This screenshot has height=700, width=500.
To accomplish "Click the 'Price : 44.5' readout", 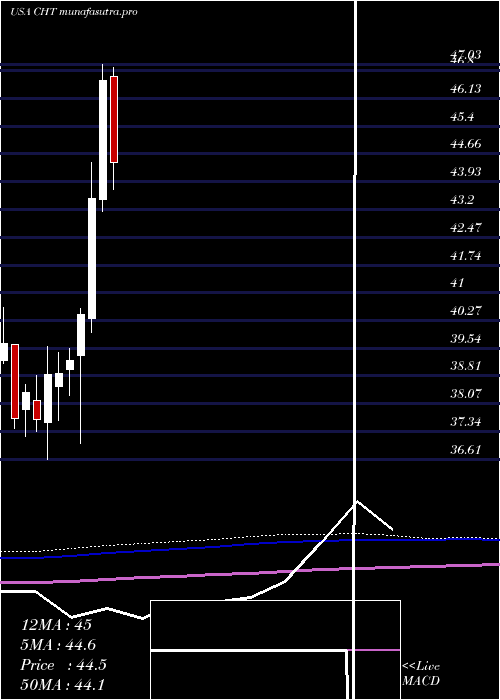I will (63, 665).
